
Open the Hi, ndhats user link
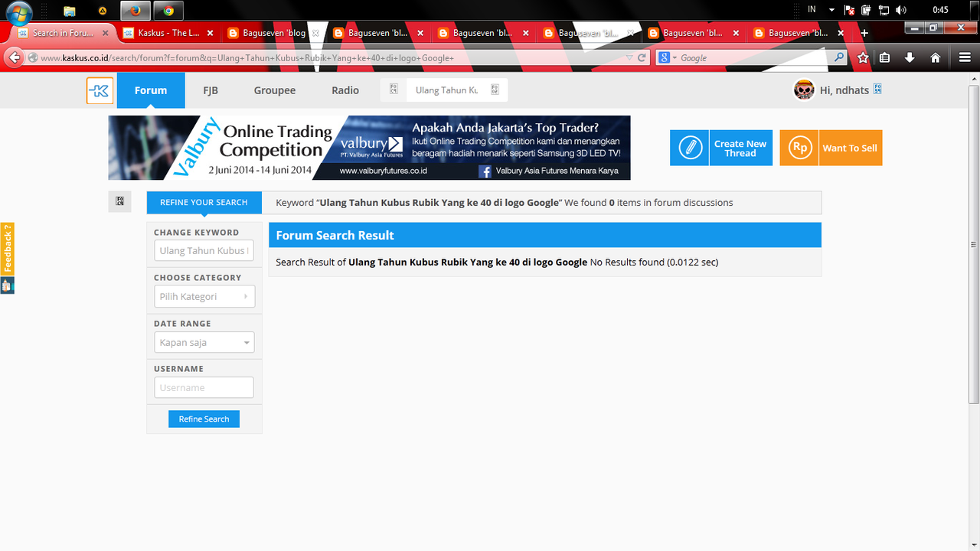pyautogui.click(x=844, y=90)
